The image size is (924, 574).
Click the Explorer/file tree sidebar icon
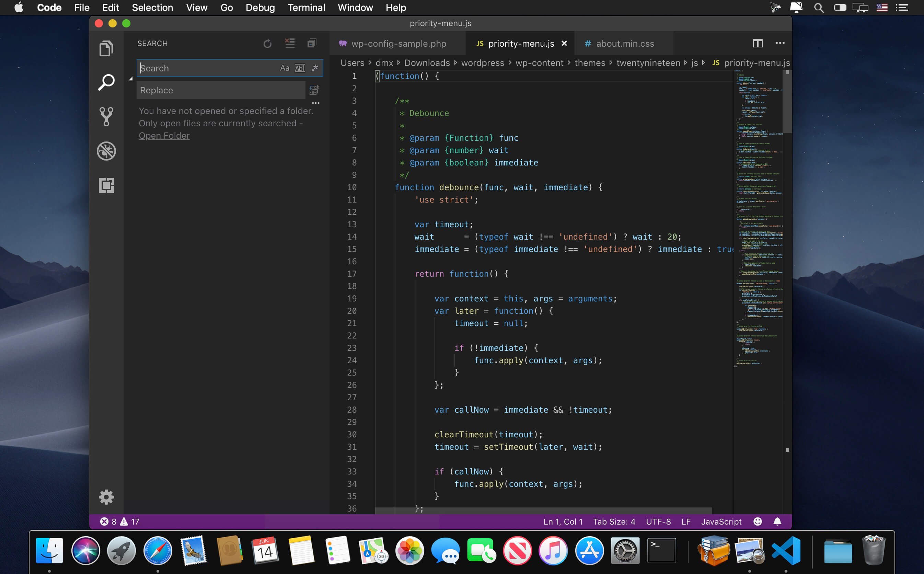click(105, 49)
